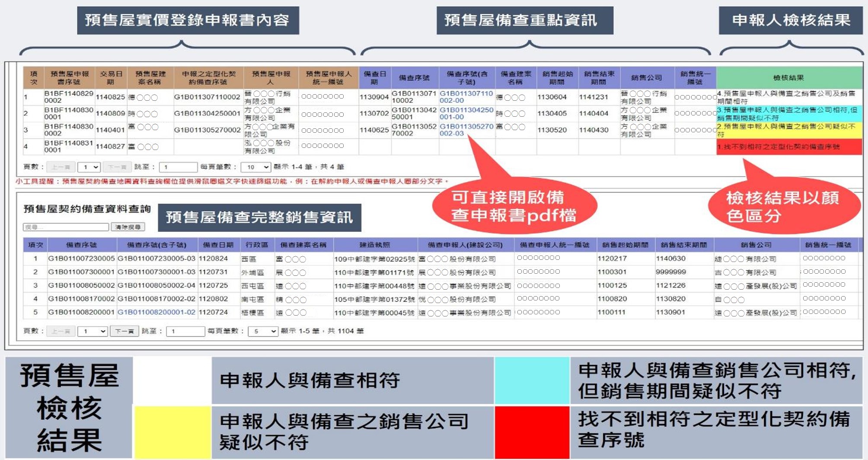Click the 預售屋契約備查資料查詢 search box
Image resolution: width=868 pixels, height=460 pixels.
[x=66, y=227]
